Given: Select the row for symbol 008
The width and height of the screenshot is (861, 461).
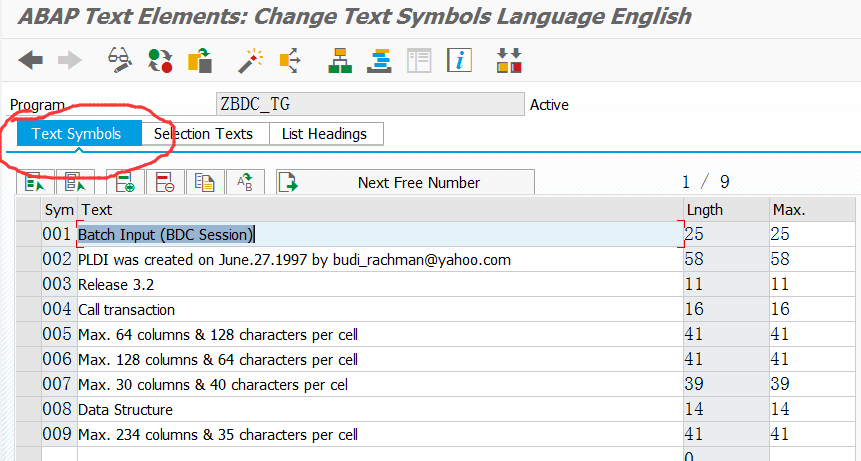Looking at the screenshot, I should point(28,410).
